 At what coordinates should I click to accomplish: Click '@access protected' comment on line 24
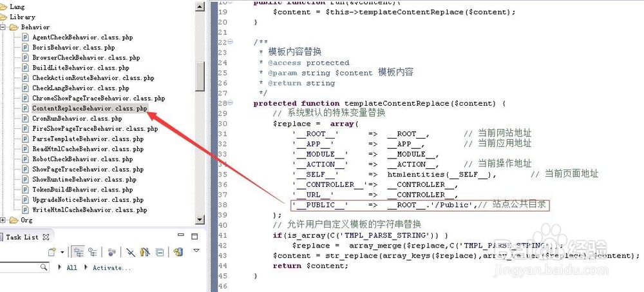[x=309, y=63]
